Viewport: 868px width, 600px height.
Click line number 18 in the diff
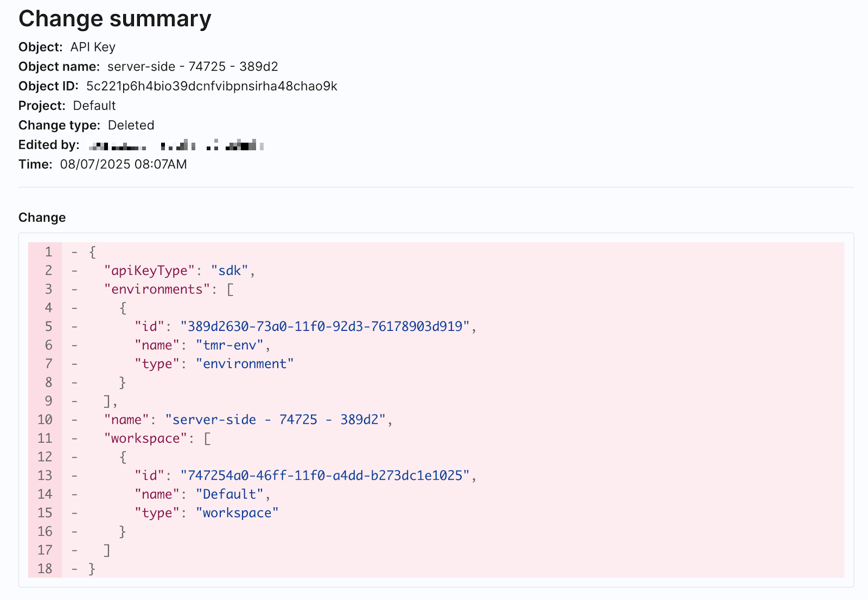(x=45, y=569)
